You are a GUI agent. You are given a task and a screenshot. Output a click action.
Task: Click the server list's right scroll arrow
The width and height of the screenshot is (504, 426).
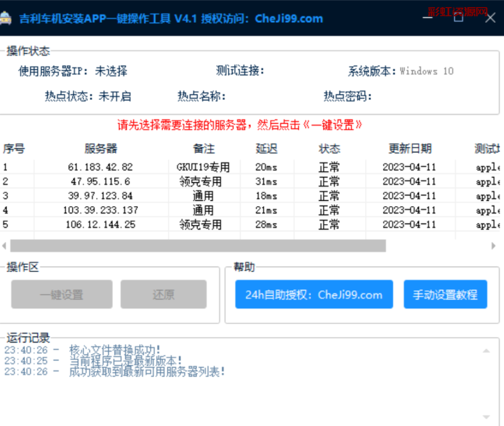pyautogui.click(x=494, y=246)
